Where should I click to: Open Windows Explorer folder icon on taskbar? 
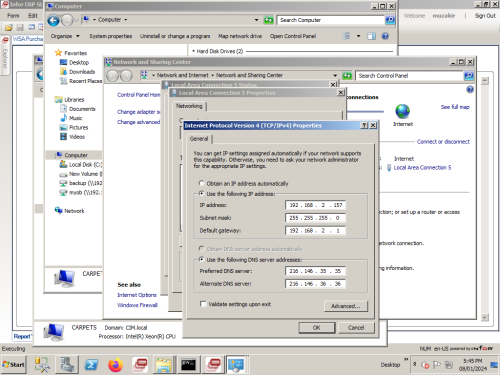pyautogui.click(x=164, y=365)
